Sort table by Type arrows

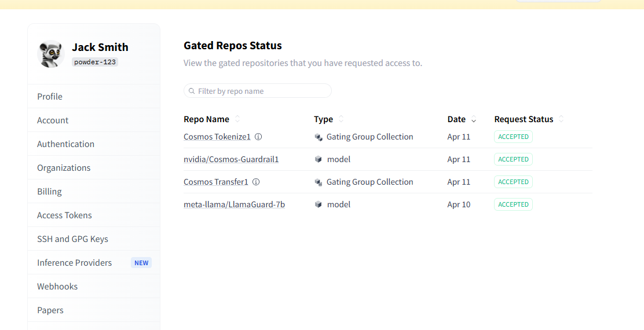click(341, 119)
